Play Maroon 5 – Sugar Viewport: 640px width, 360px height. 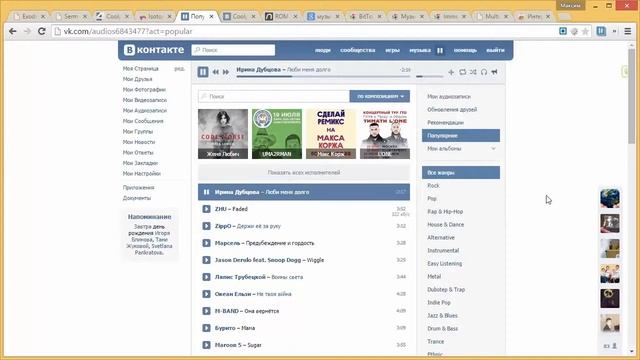[207, 345]
